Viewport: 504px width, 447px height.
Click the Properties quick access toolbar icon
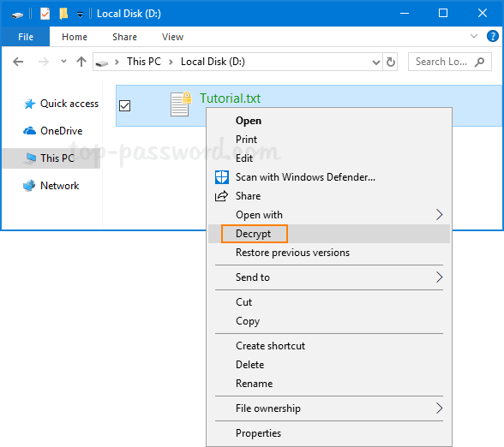45,14
